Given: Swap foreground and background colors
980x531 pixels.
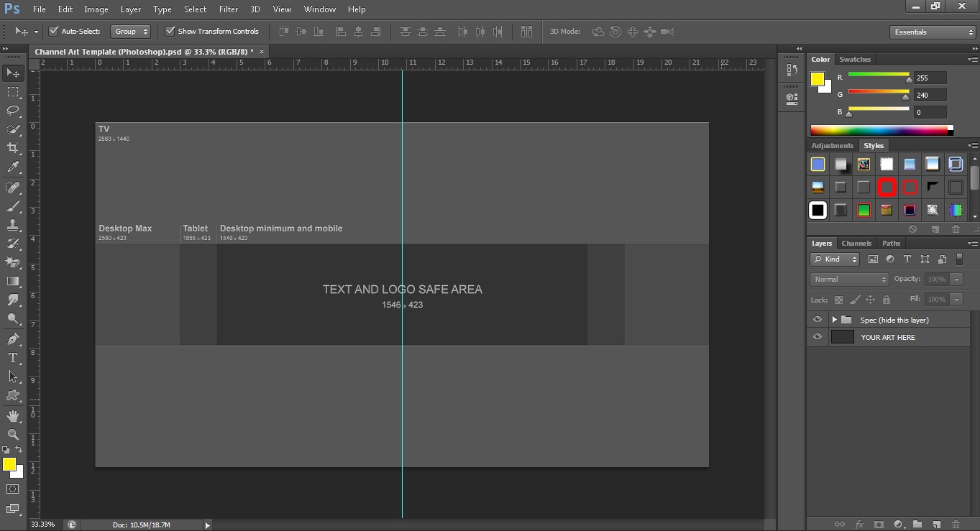Looking at the screenshot, I should pos(19,450).
